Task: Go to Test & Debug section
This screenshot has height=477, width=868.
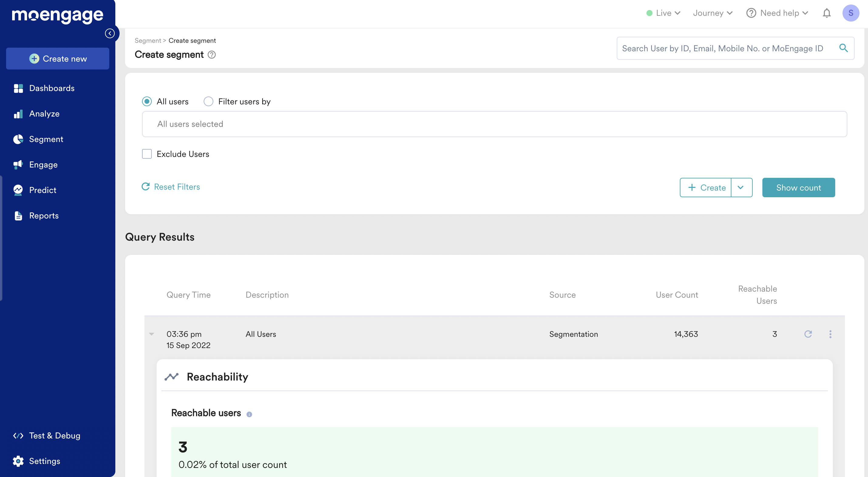Action: (x=55, y=435)
